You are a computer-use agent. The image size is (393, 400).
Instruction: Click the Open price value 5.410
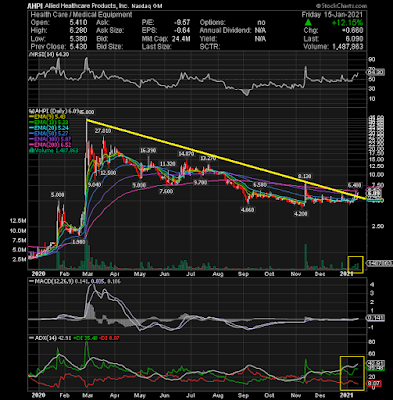pos(79,23)
